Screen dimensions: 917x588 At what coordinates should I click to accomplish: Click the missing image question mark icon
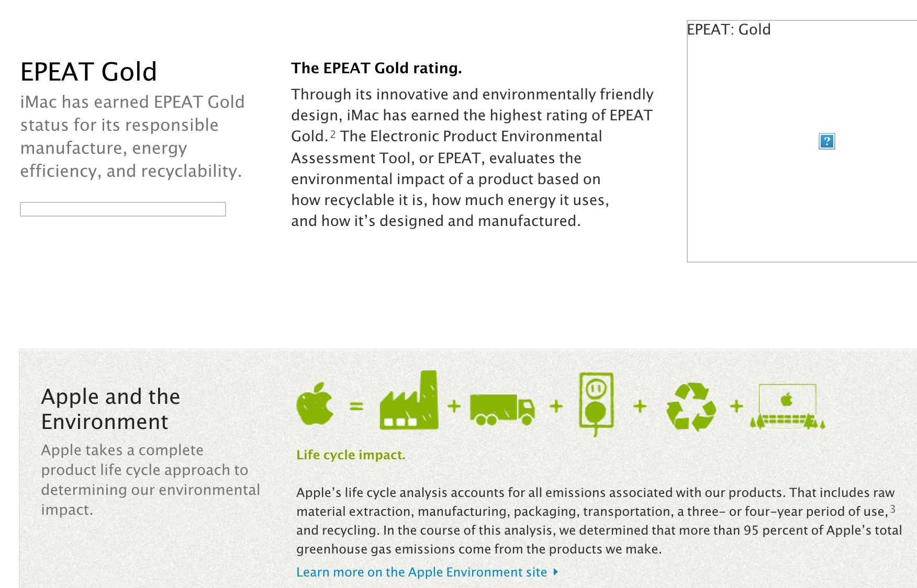(x=826, y=141)
